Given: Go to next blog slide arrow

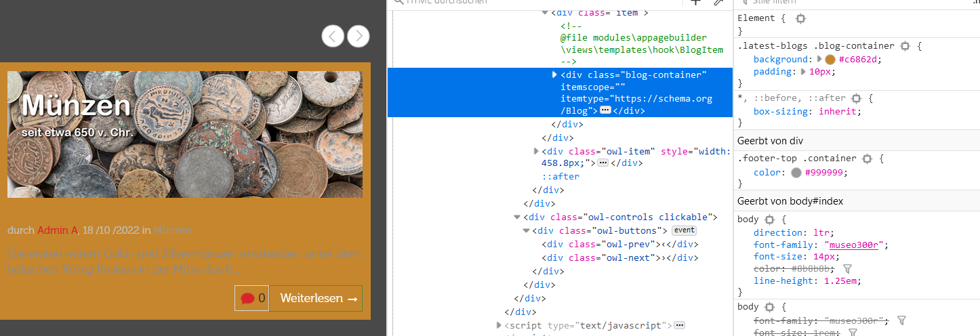Looking at the screenshot, I should (359, 35).
